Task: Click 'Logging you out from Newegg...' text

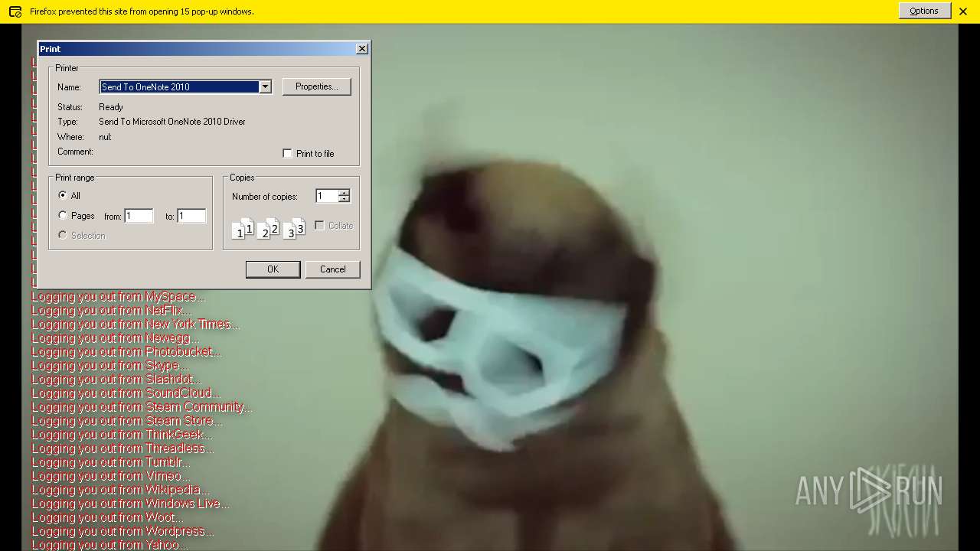Action: click(116, 338)
